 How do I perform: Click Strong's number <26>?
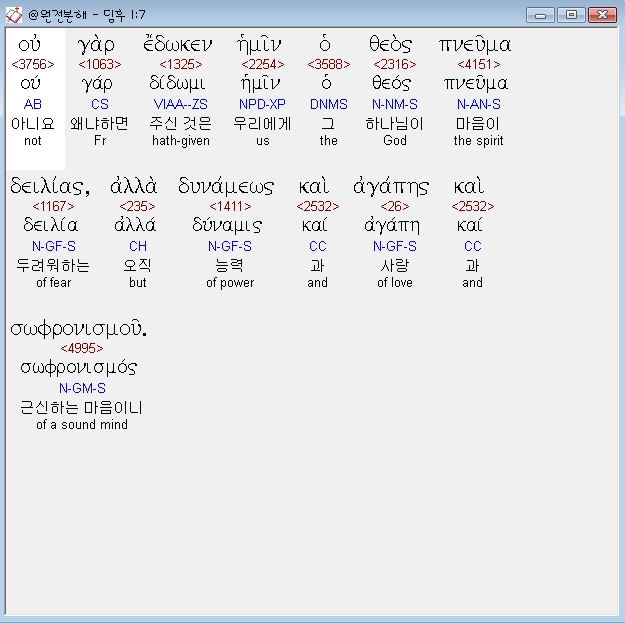point(395,206)
